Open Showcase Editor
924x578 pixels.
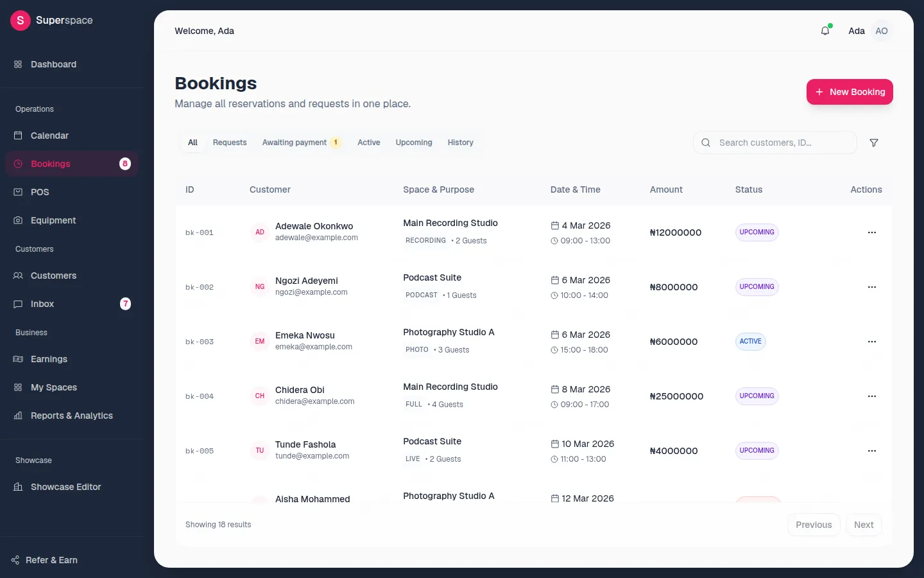72,487
